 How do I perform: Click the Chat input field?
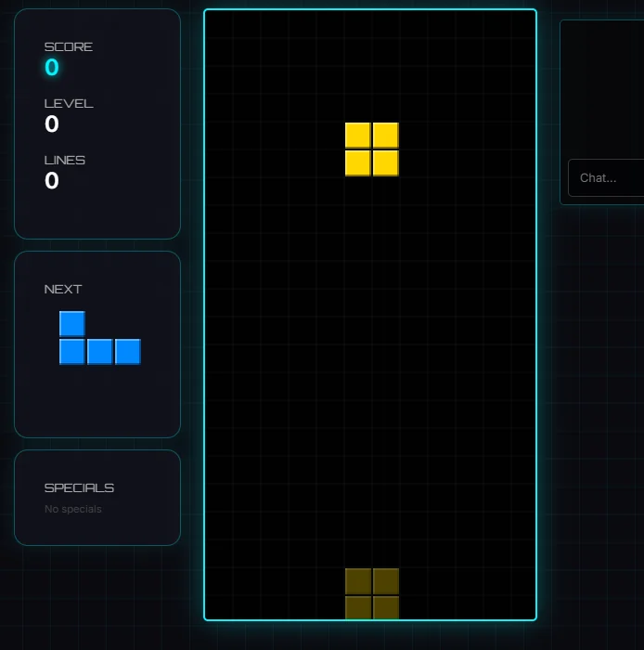coord(606,178)
